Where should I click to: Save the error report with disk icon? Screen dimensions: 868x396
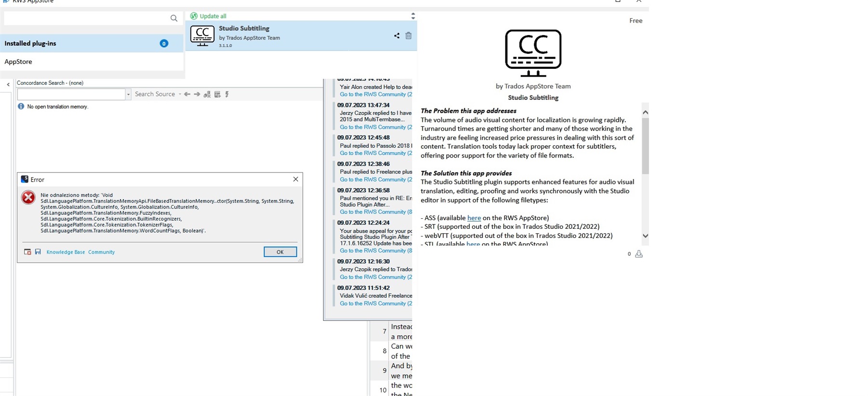pos(38,251)
